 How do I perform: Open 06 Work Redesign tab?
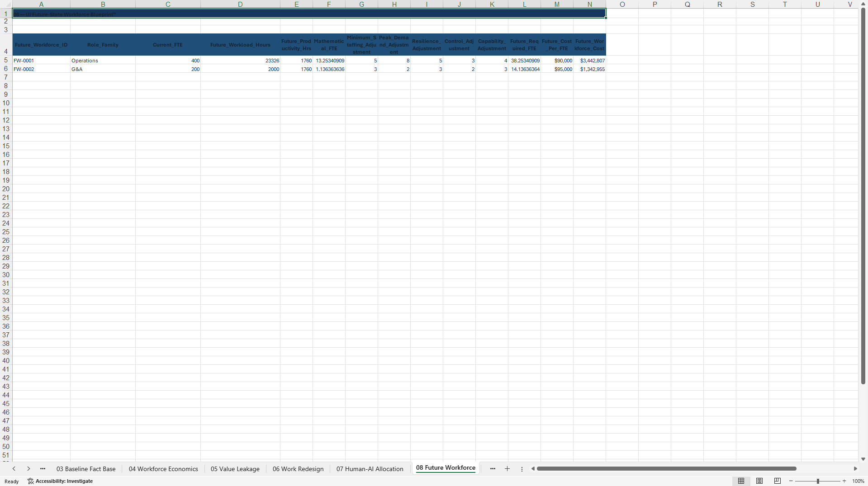coord(298,469)
